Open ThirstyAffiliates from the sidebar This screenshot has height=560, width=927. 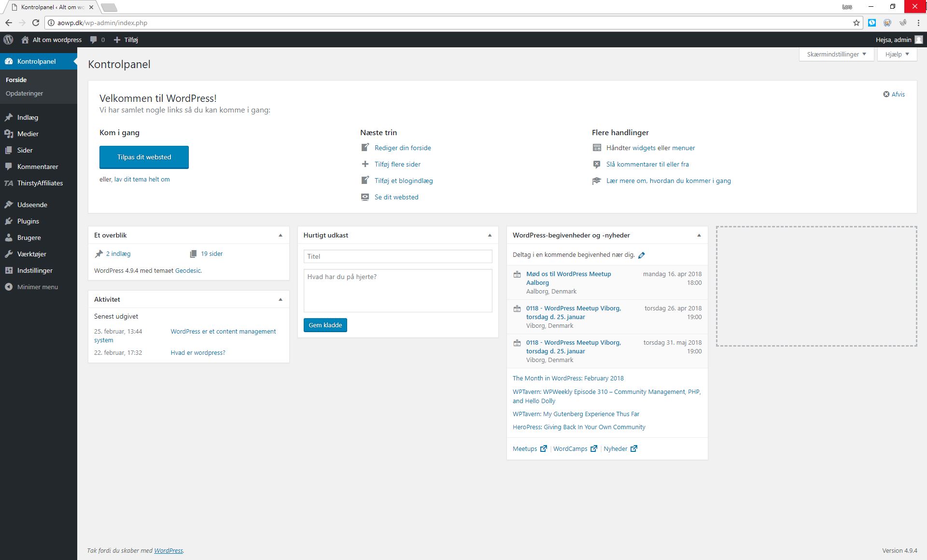pos(40,183)
